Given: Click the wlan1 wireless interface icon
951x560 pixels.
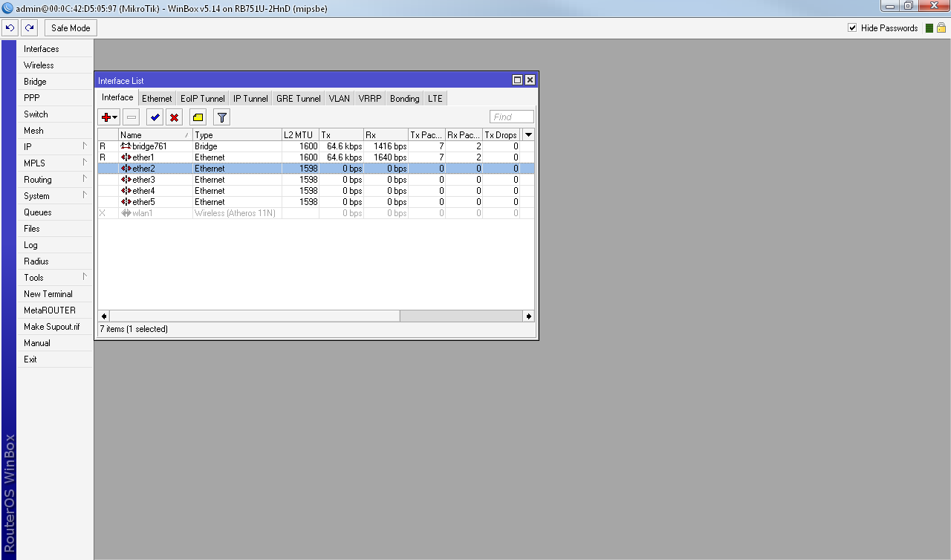Looking at the screenshot, I should 126,213.
